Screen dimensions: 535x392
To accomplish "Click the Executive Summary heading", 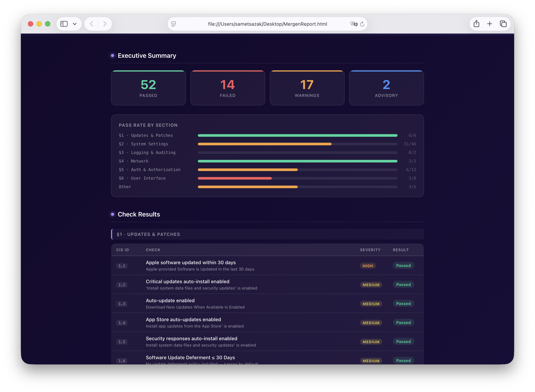I will coord(147,56).
